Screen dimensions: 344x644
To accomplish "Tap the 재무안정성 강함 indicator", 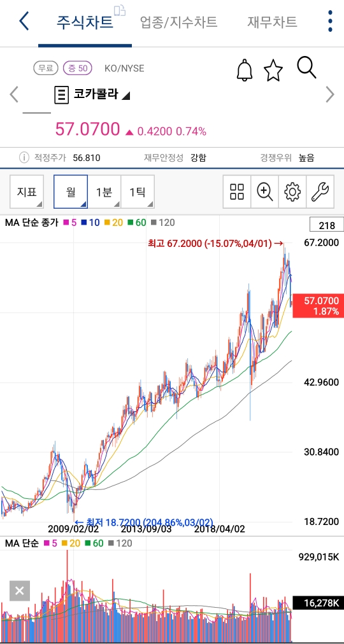I will [x=175, y=158].
